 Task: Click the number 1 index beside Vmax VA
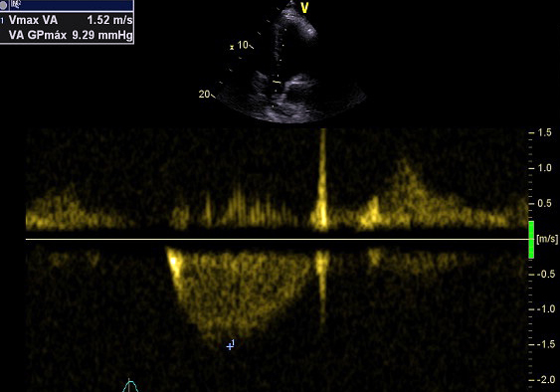(2, 21)
